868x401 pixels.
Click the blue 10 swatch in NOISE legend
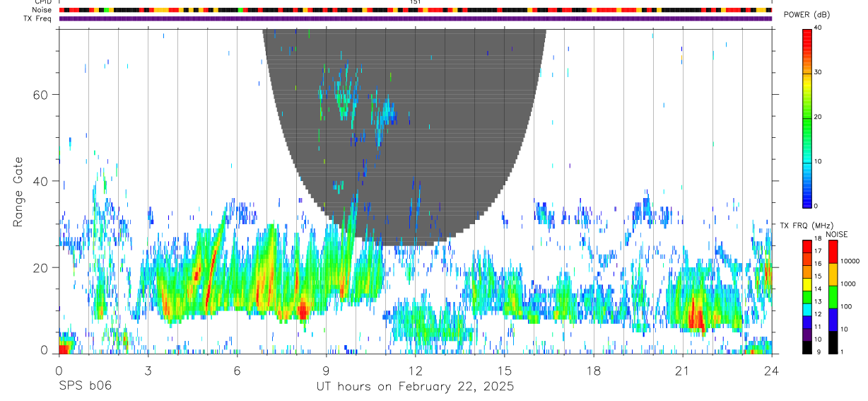tap(833, 320)
